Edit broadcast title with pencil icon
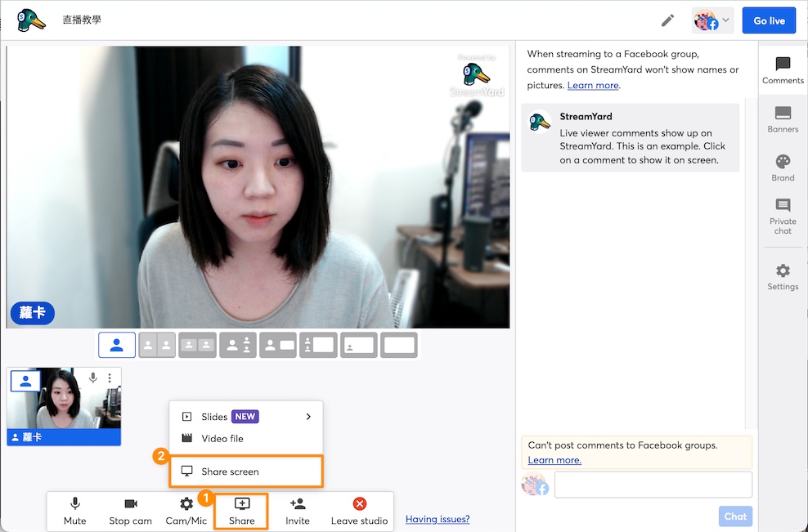The width and height of the screenshot is (808, 532). coord(668,20)
